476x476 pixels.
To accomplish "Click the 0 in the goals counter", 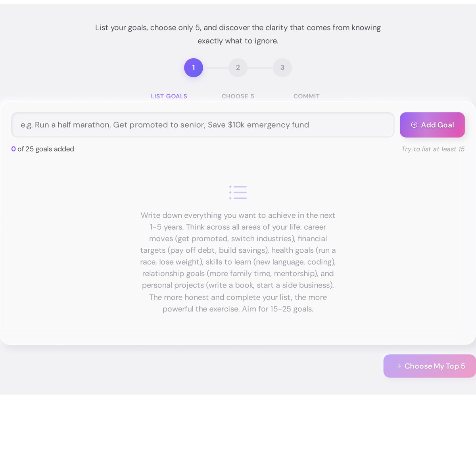I will pyautogui.click(x=13, y=149).
